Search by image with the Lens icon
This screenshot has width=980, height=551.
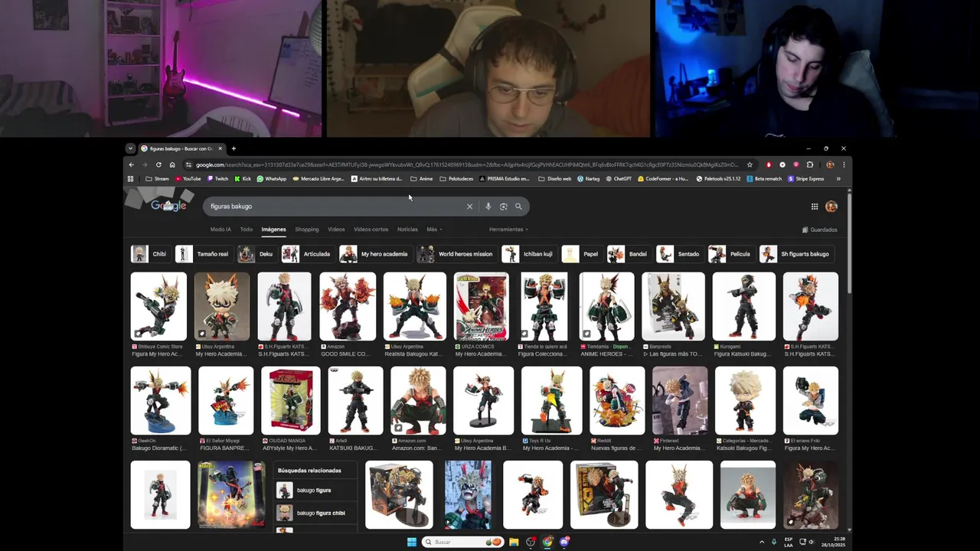[503, 207]
